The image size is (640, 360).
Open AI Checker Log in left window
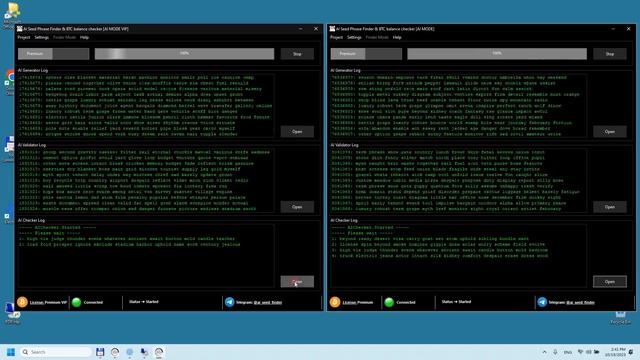[297, 281]
